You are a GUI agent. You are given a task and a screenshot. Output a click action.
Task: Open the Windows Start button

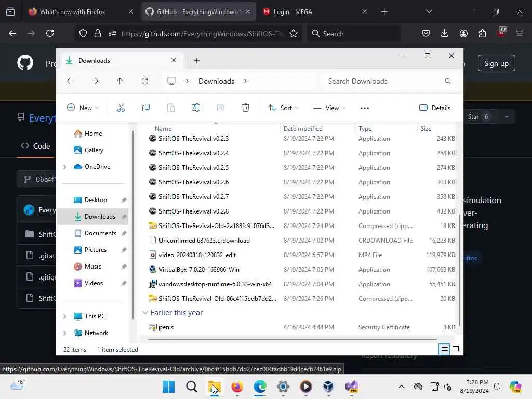tap(169, 387)
